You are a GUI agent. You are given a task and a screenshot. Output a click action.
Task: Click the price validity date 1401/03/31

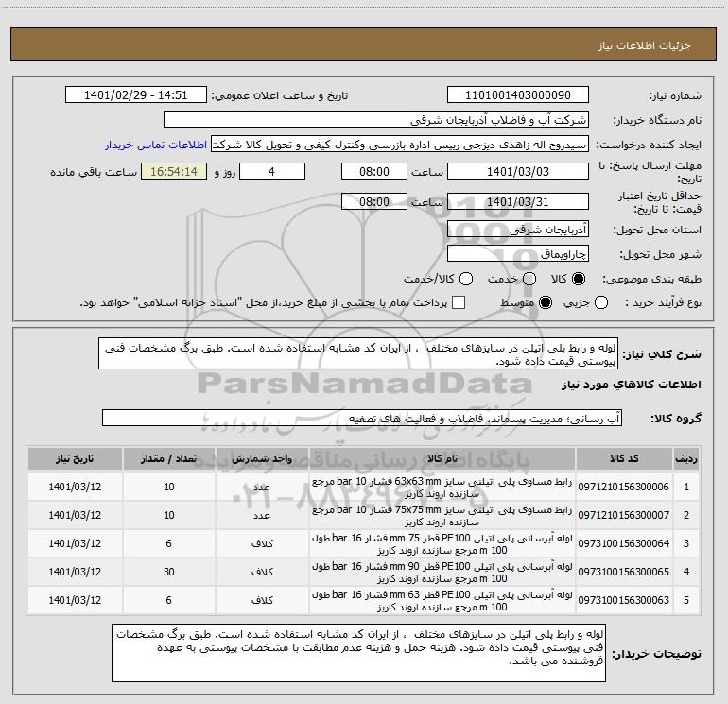[518, 202]
